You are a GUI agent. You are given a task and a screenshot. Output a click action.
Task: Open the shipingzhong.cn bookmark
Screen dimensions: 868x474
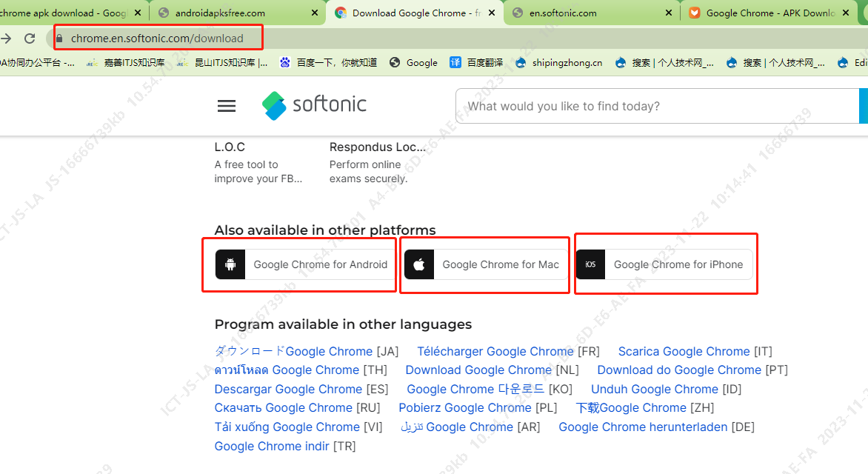558,62
